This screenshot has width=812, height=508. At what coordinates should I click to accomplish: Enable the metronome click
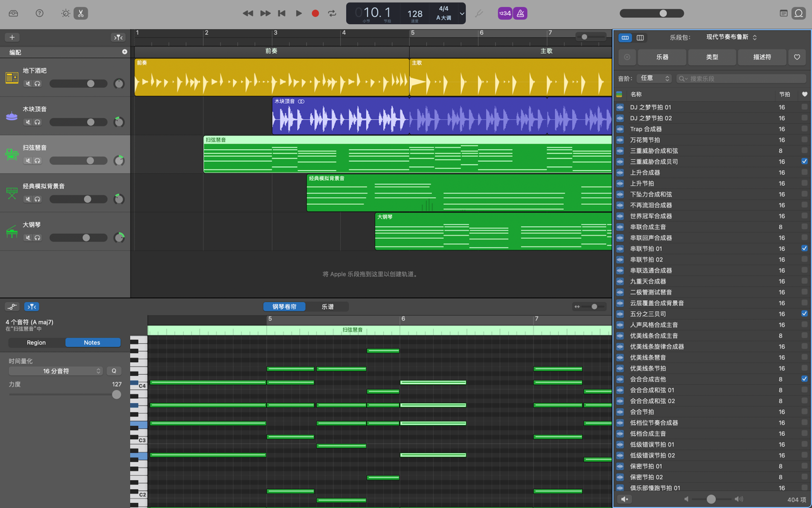click(x=520, y=13)
